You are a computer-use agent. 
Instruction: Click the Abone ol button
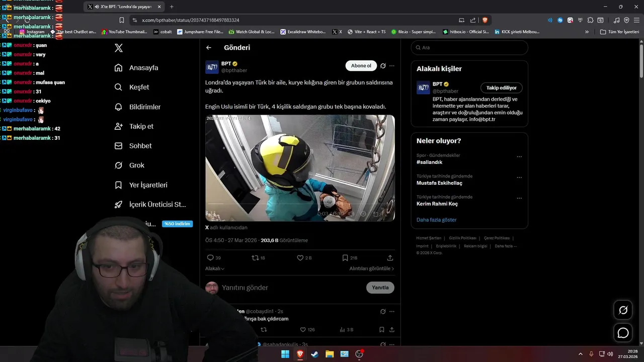tap(361, 66)
